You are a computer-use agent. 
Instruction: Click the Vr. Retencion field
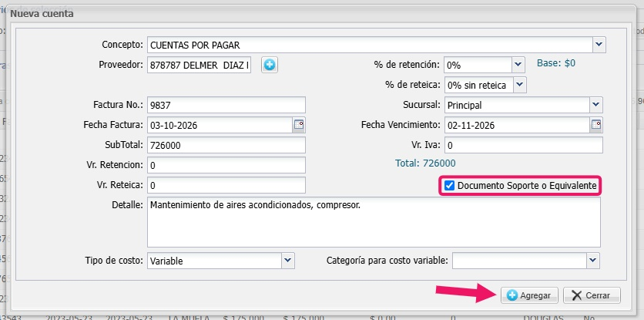tap(226, 165)
